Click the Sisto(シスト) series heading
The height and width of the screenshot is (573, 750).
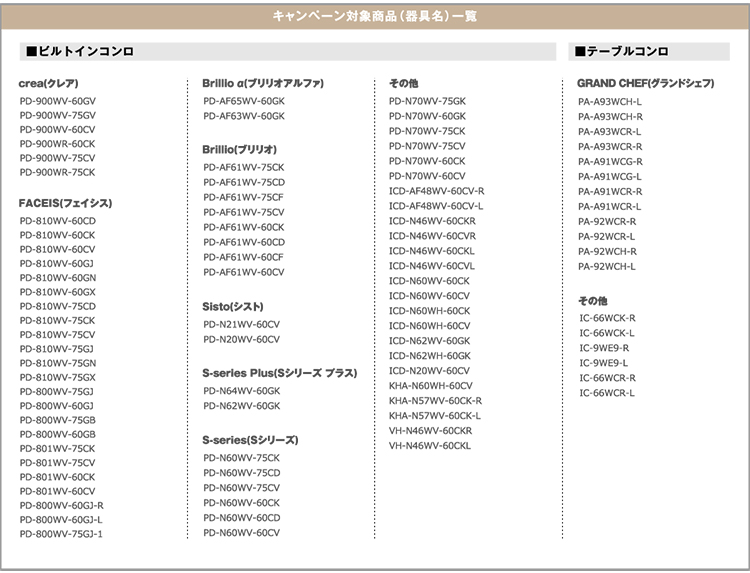[x=233, y=307]
